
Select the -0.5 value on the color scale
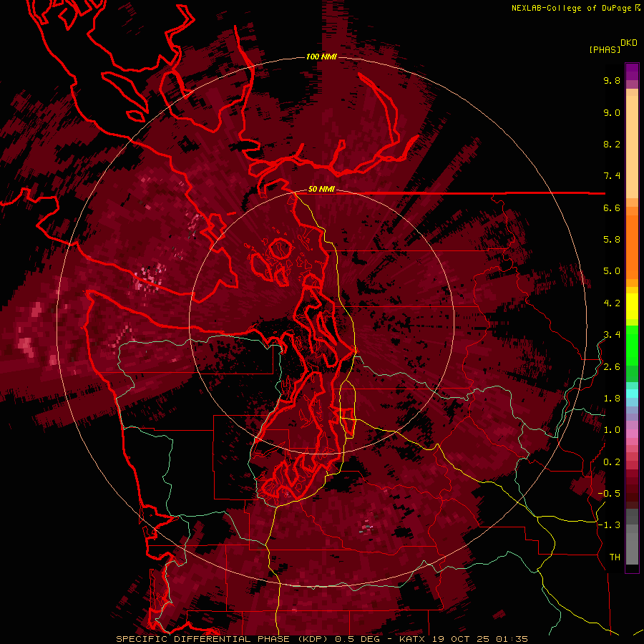tap(609, 494)
